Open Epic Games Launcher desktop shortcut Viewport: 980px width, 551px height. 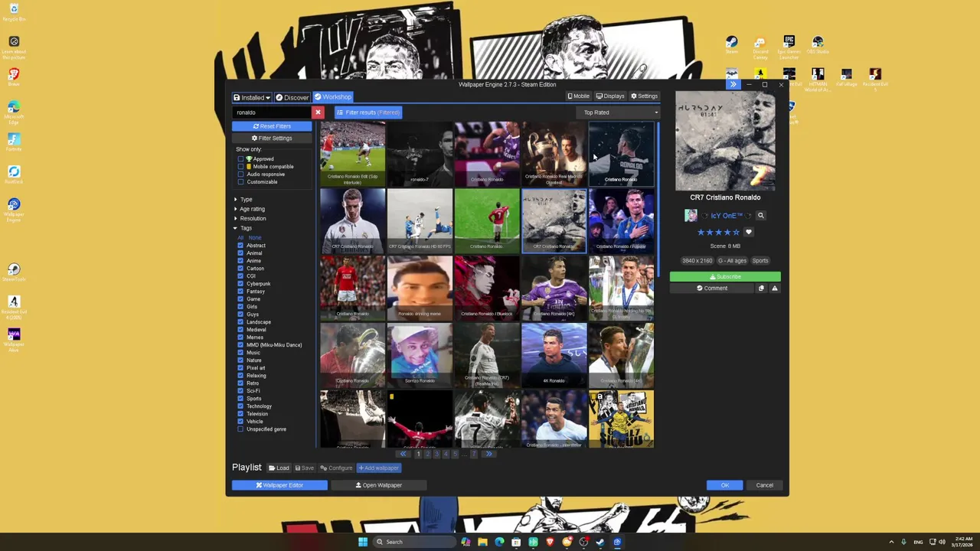coord(789,47)
